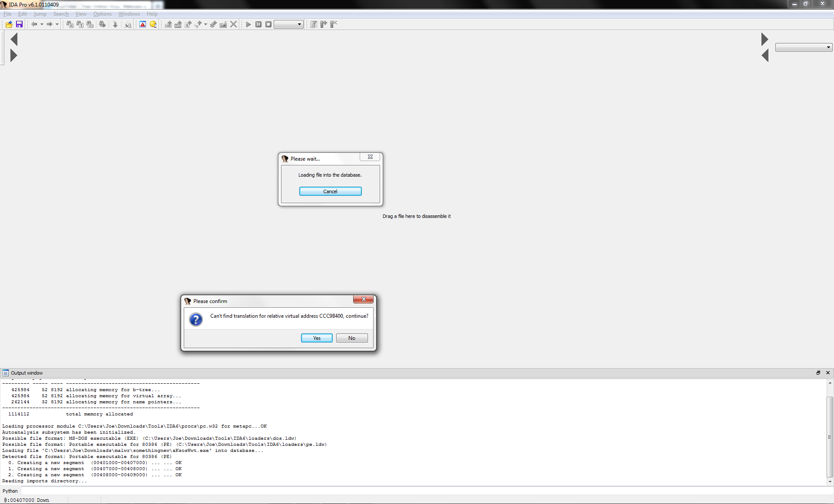The height and width of the screenshot is (504, 834).
Task: Convert to data toolbar icon
Action: click(x=178, y=24)
